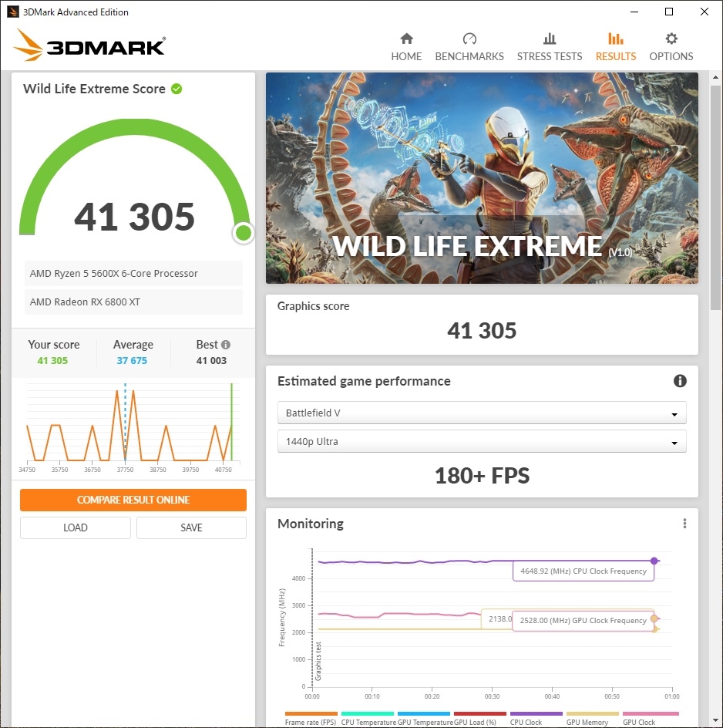723x728 pixels.
Task: Click the 3DMark logo
Action: (x=89, y=45)
